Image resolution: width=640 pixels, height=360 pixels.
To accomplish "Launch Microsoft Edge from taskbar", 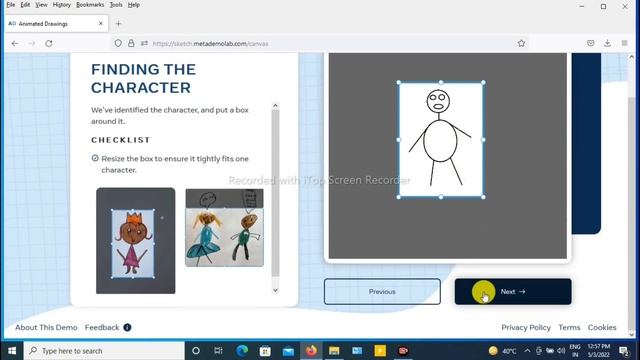I will click(x=242, y=351).
